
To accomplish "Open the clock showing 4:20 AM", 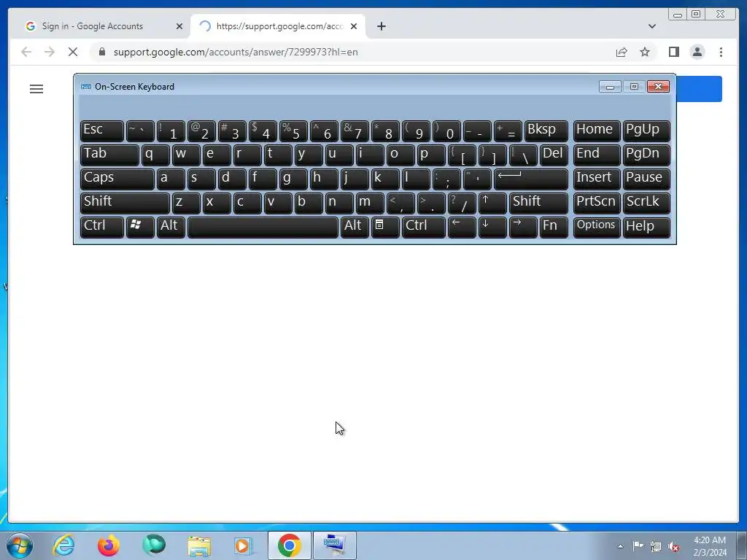I will pos(710,545).
